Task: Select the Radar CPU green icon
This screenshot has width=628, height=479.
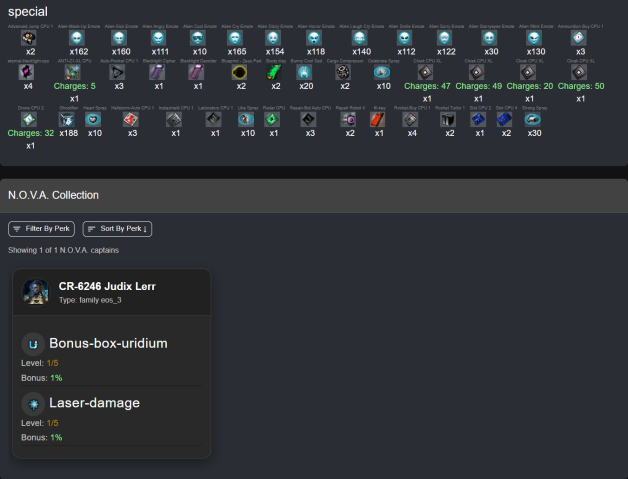Action: [x=273, y=118]
